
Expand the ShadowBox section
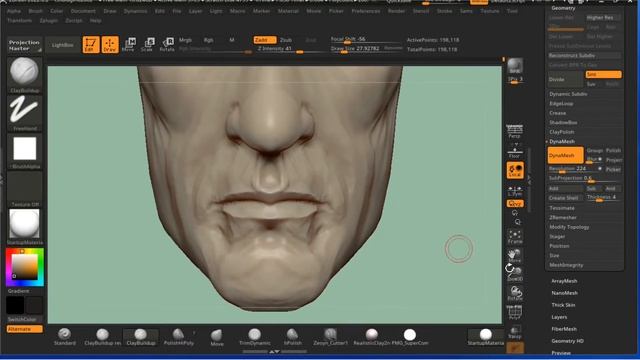(563, 122)
